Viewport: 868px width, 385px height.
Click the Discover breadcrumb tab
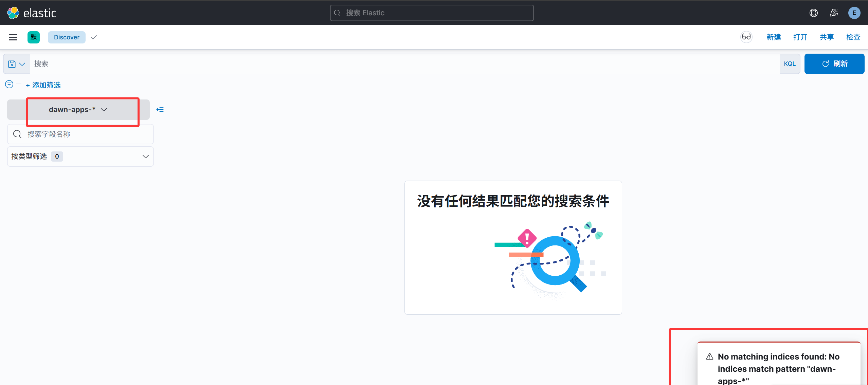pyautogui.click(x=67, y=37)
